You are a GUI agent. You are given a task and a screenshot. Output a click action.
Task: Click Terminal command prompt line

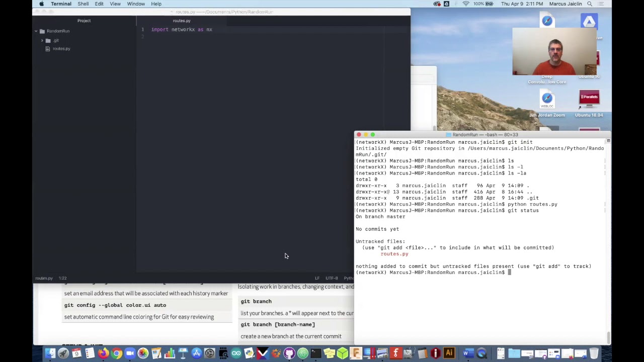pos(433,273)
